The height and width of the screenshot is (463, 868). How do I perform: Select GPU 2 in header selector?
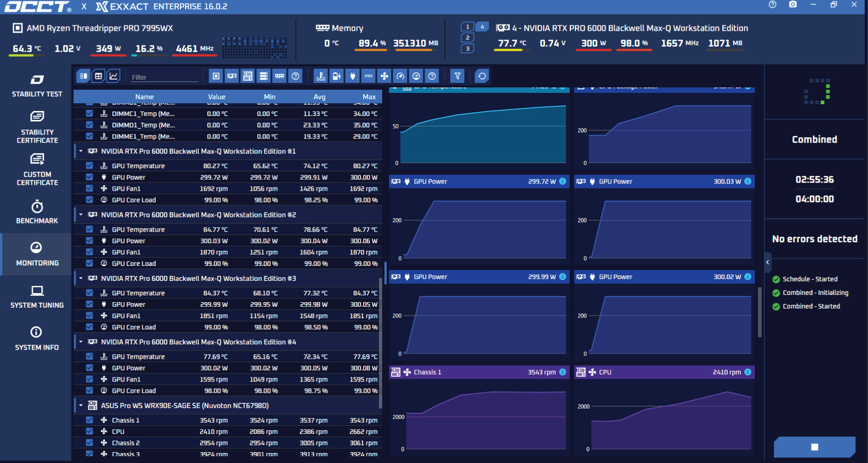coord(467,38)
